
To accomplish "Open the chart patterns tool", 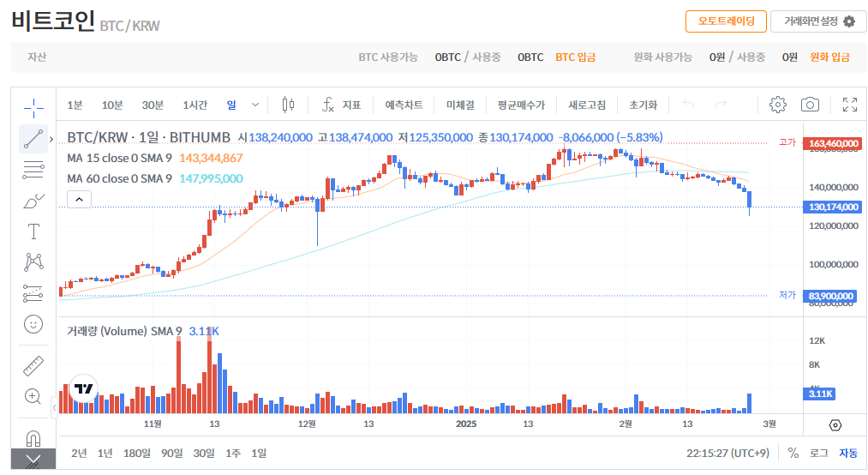I will click(x=33, y=262).
